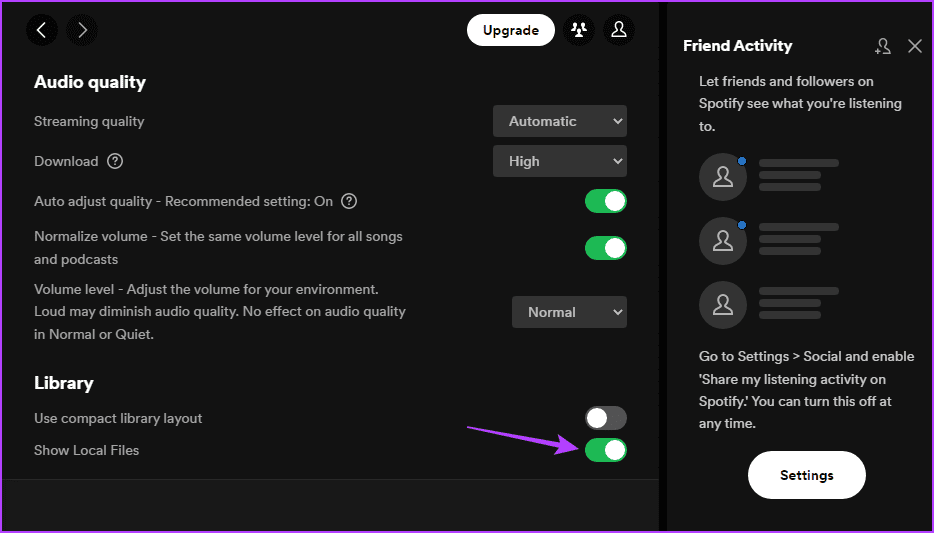Click the third friend avatar placeholder
The height and width of the screenshot is (533, 934).
(x=723, y=305)
